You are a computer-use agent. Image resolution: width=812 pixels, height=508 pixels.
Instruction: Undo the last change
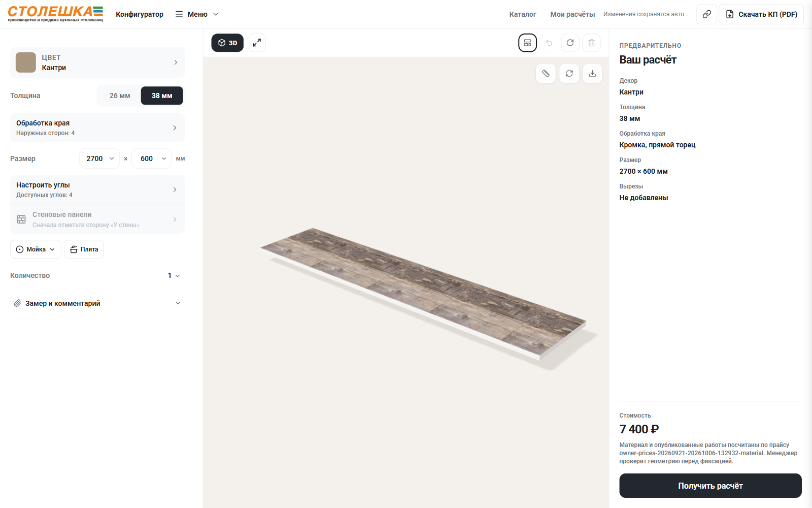(549, 43)
